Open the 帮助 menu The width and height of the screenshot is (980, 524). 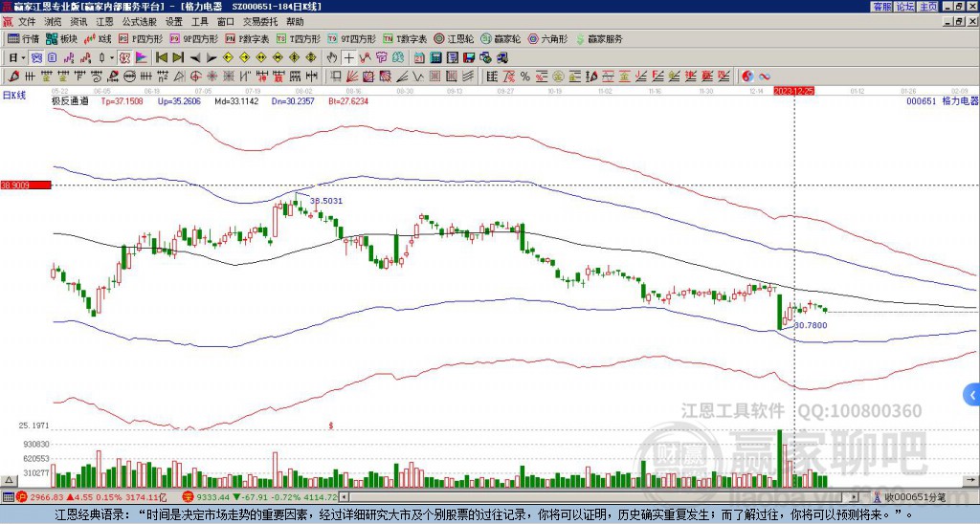(x=295, y=22)
